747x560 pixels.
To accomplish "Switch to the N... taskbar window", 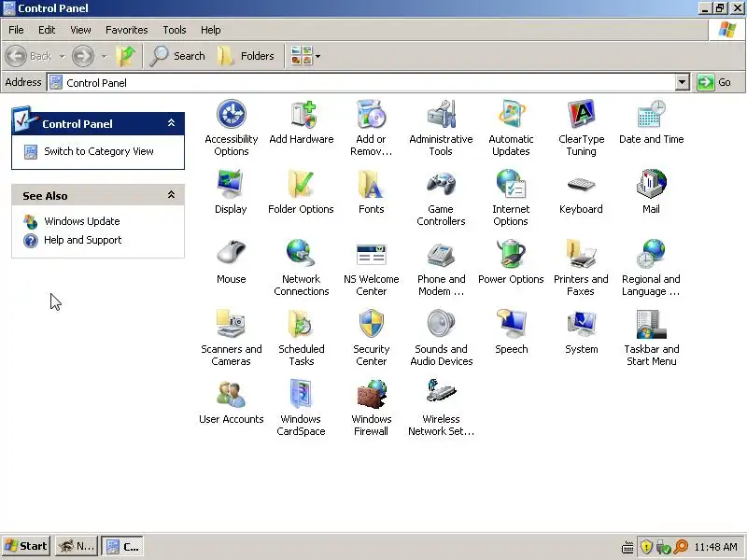I will coord(77,546).
